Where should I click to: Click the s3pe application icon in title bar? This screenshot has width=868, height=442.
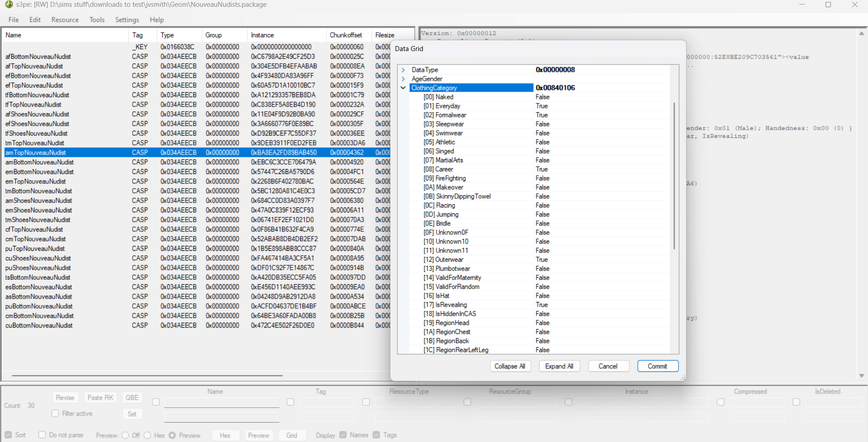point(9,5)
